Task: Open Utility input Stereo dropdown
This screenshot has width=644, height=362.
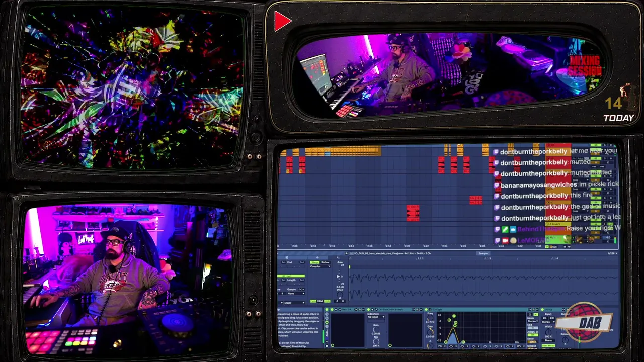Action: pyautogui.click(x=549, y=322)
